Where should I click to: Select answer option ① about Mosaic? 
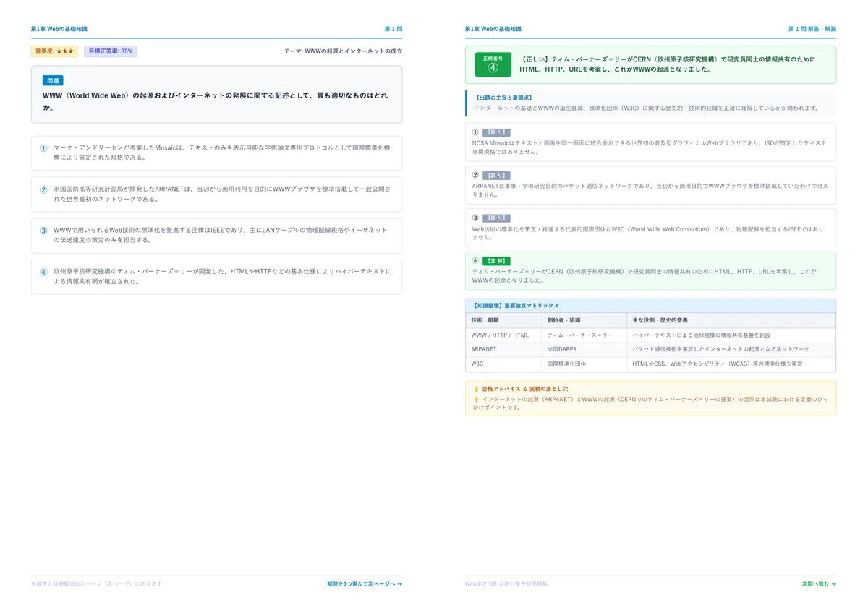coord(216,153)
